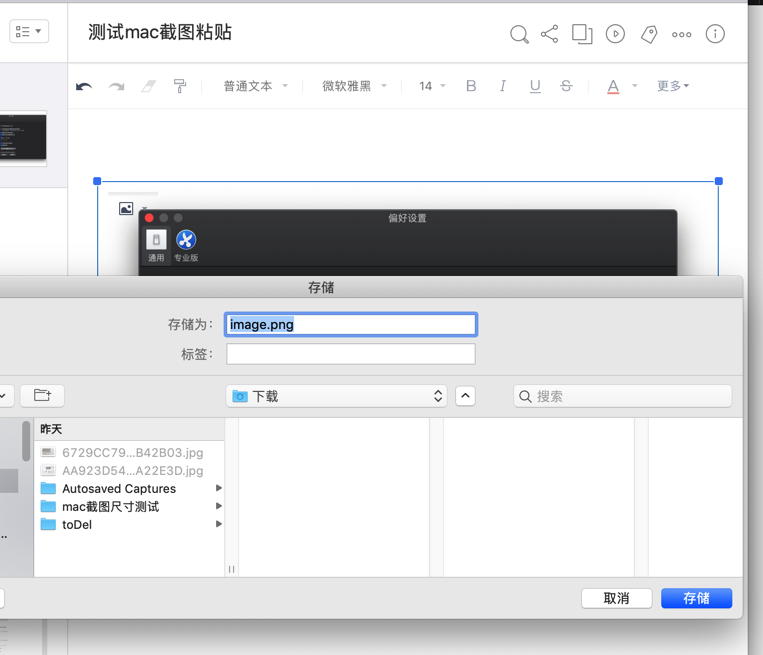Select the format painter tool
Viewport: 763px width, 655px height.
(180, 86)
